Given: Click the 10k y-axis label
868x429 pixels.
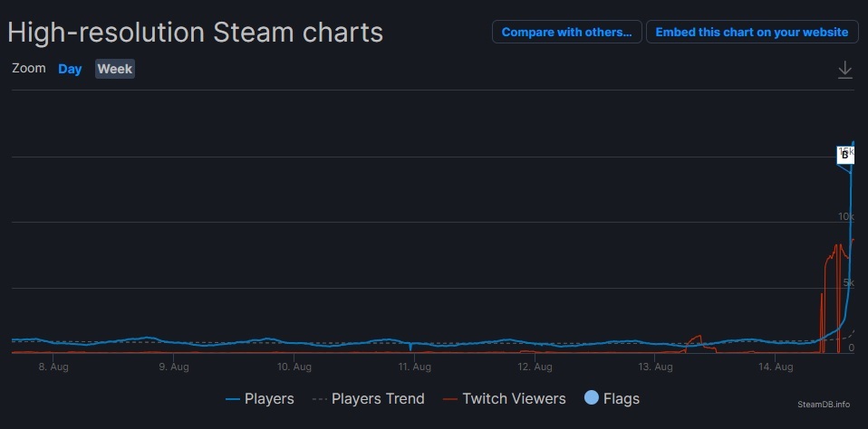Looking at the screenshot, I should pyautogui.click(x=846, y=216).
